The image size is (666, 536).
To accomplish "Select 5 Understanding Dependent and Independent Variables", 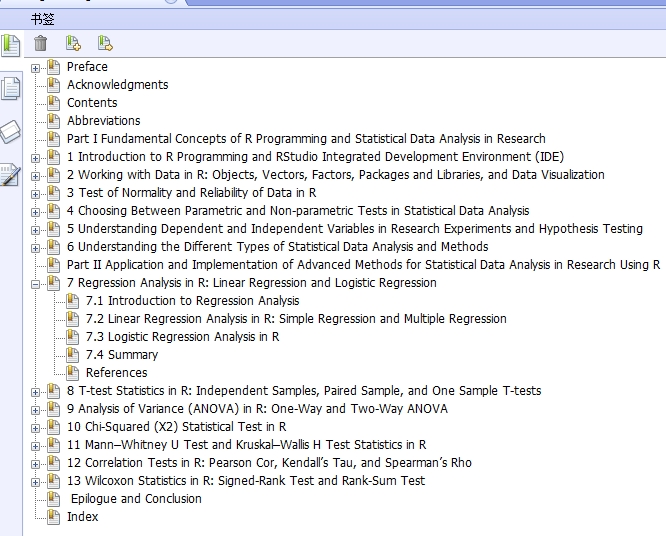I will click(355, 229).
